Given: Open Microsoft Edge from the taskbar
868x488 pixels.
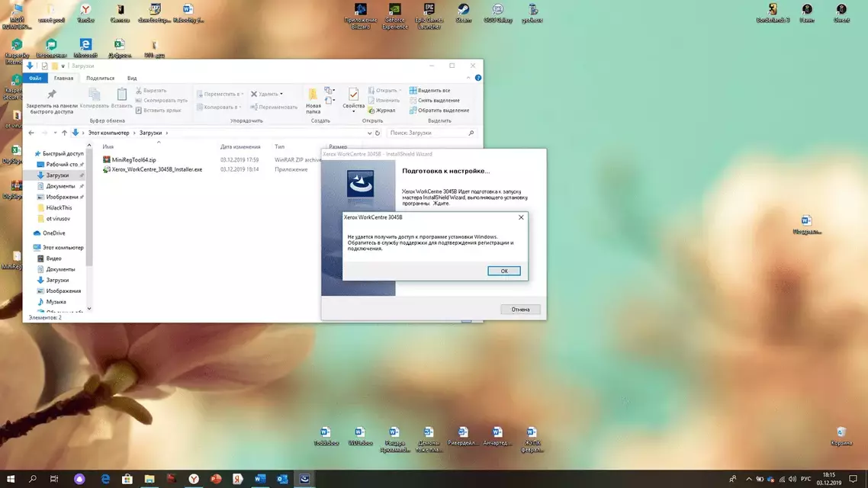Looking at the screenshot, I should tap(105, 479).
